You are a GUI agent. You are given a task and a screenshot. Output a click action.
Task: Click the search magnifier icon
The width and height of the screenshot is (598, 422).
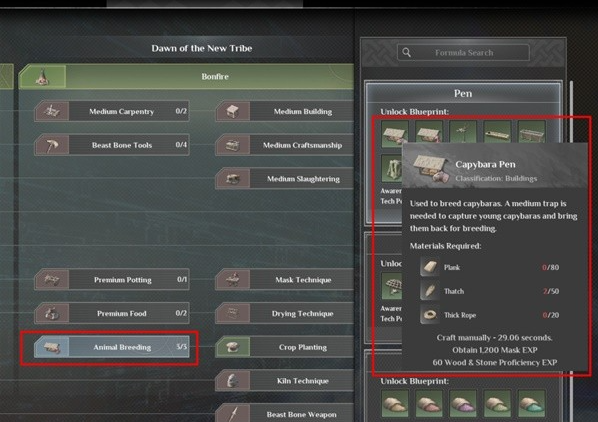(407, 53)
